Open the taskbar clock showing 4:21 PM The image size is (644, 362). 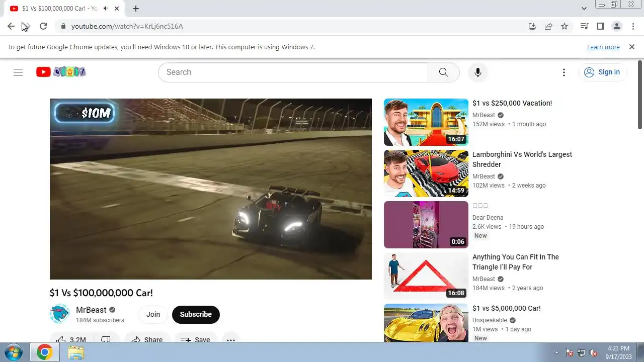618,352
